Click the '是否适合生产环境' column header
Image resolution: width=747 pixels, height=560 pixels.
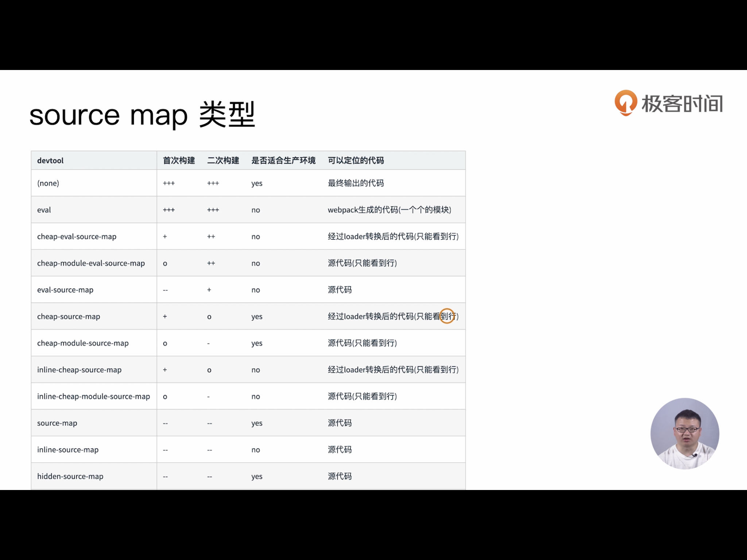pyautogui.click(x=283, y=160)
